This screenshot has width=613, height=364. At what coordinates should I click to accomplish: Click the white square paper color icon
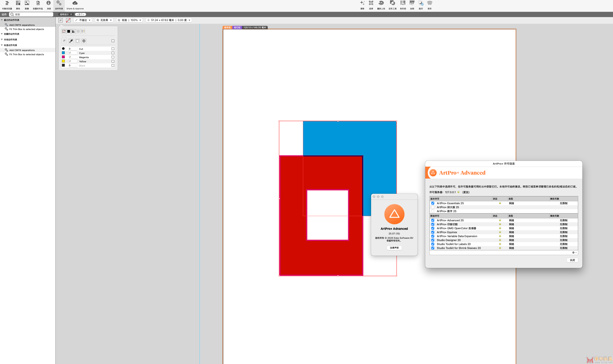pos(77,41)
